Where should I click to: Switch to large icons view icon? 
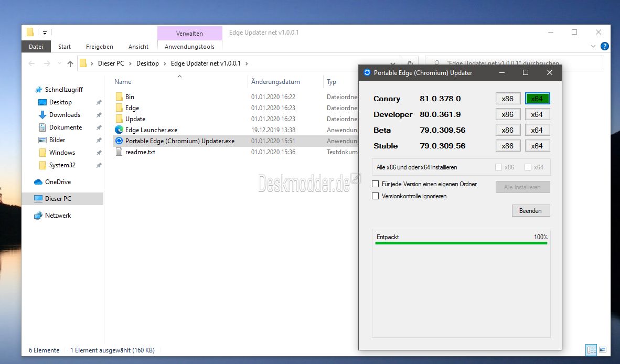603,350
